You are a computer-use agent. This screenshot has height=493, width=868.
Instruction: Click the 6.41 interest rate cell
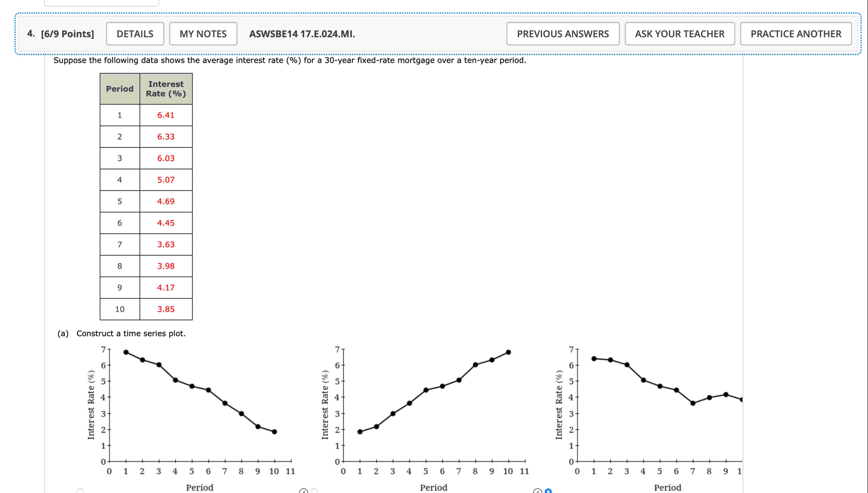click(166, 115)
